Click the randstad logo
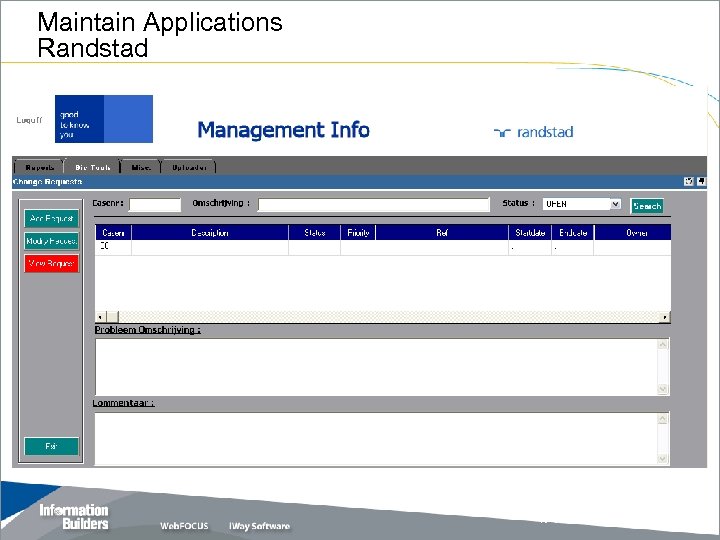The image size is (720, 540). (534, 132)
